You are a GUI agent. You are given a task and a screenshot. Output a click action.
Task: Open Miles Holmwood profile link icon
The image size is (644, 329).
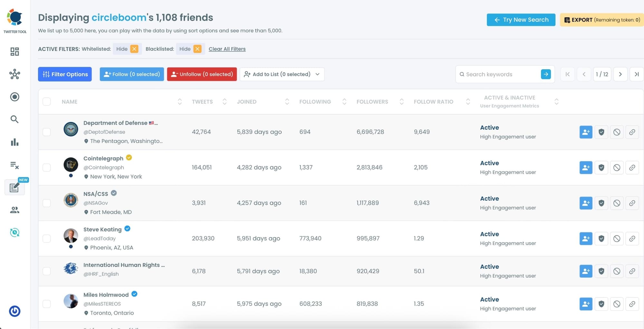coord(632,304)
